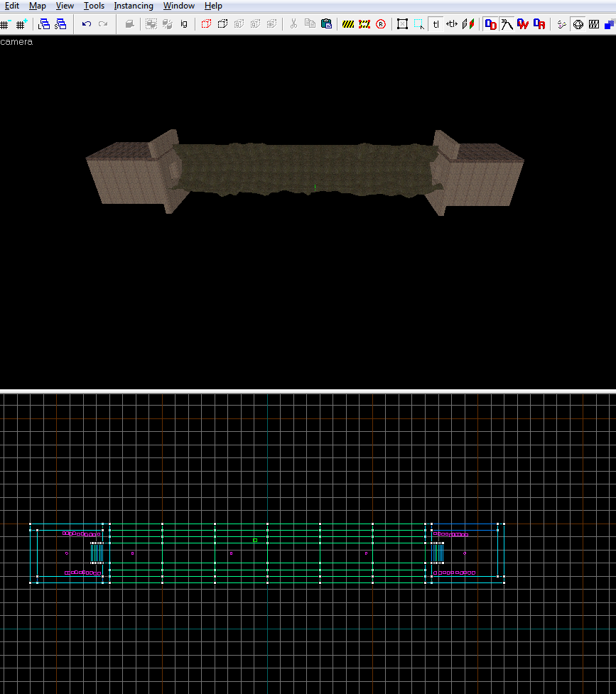Hide unselected objects with the black dashed cube
The image size is (616, 694).
222,24
